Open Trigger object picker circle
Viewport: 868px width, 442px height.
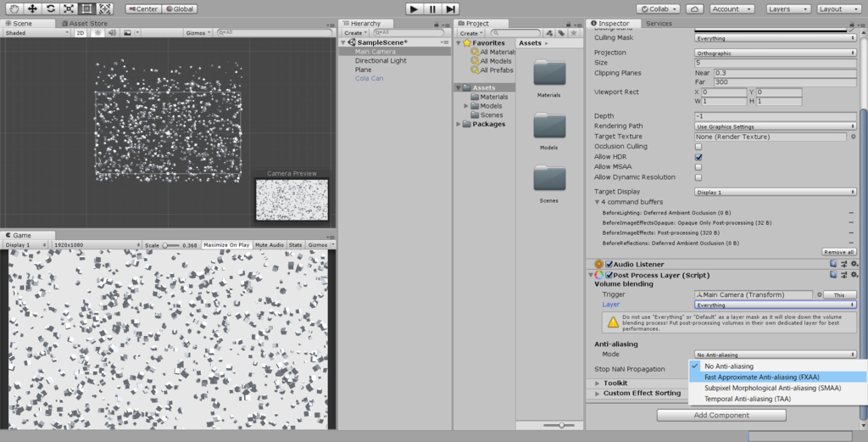(x=820, y=294)
